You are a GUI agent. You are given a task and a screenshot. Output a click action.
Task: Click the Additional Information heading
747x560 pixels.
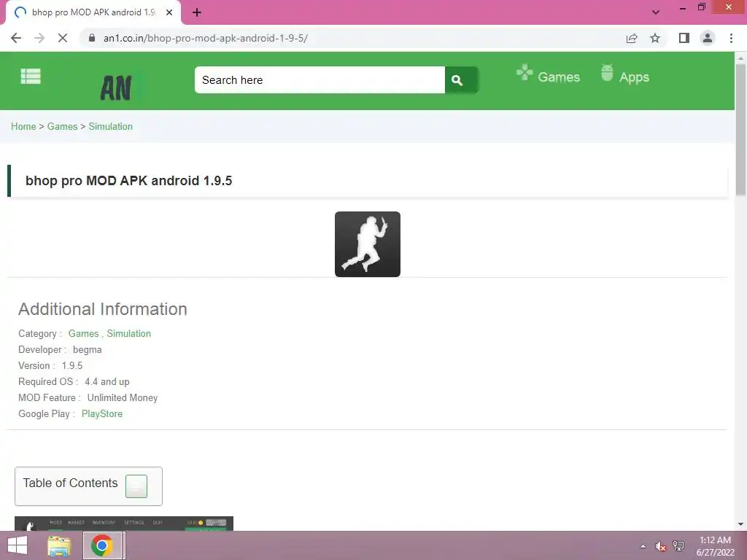[102, 309]
